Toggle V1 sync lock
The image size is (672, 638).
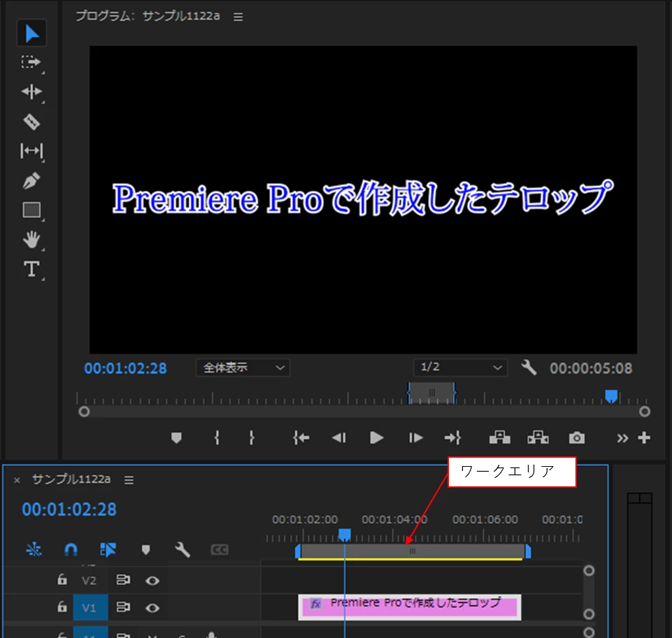123,607
